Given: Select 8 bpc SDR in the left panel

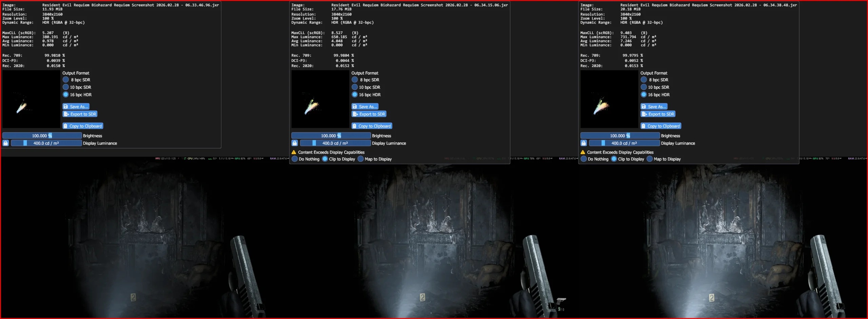Looking at the screenshot, I should tap(66, 80).
